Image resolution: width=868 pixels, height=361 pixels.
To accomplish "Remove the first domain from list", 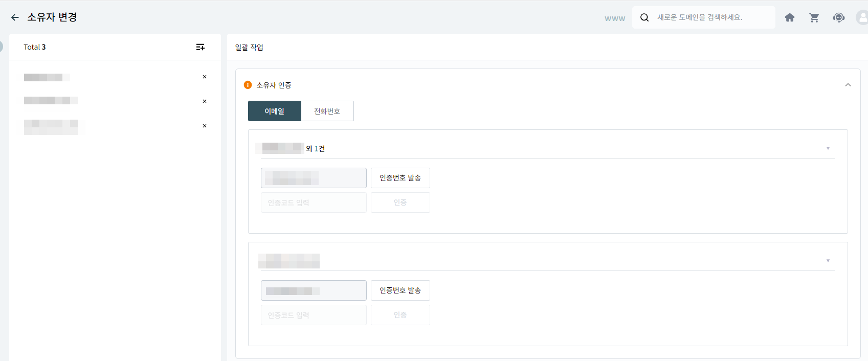I will tap(205, 77).
